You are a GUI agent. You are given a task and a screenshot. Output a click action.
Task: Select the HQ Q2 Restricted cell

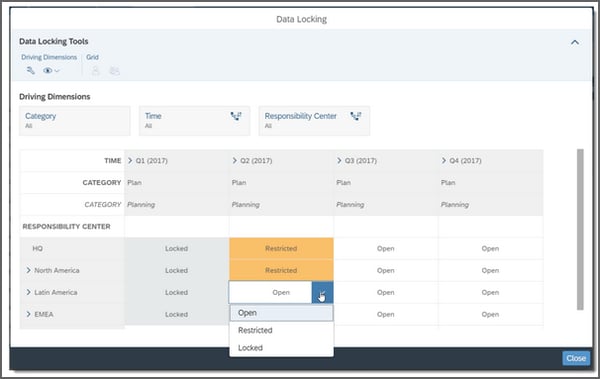[x=281, y=248]
